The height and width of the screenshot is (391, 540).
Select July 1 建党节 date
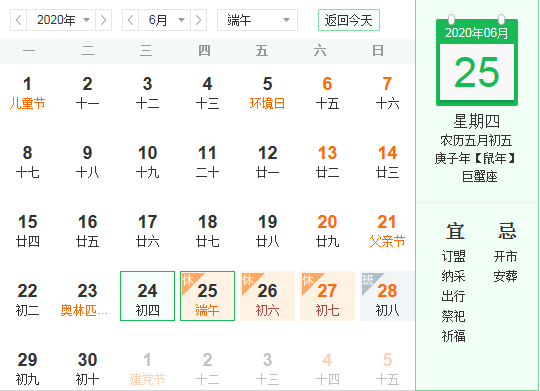pyautogui.click(x=147, y=369)
